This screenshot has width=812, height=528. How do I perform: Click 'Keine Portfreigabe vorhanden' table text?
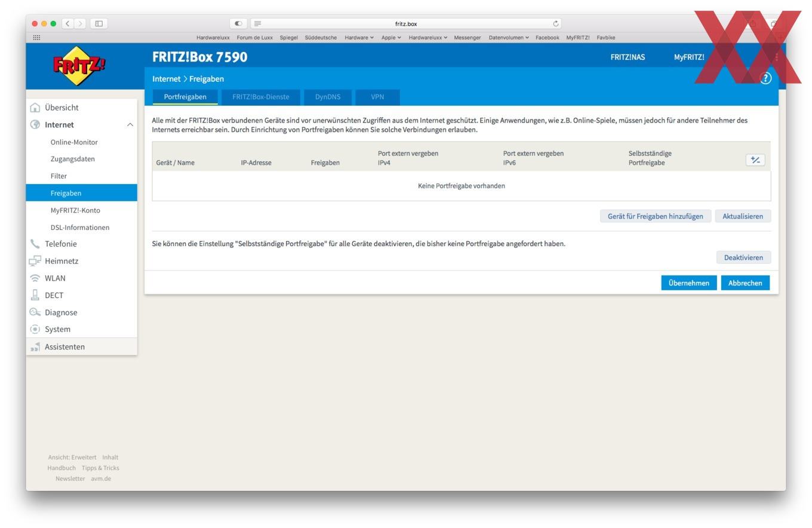(462, 186)
